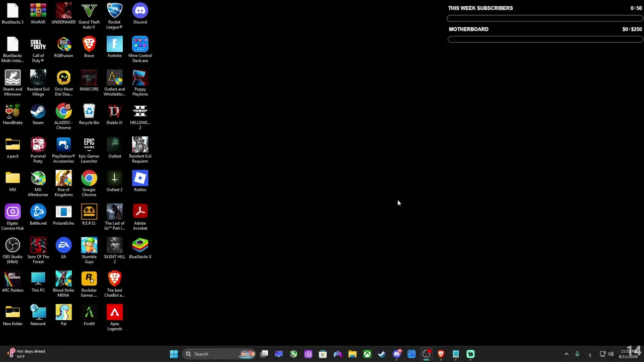Open File Explorer from the taskbar

[x=352, y=354]
